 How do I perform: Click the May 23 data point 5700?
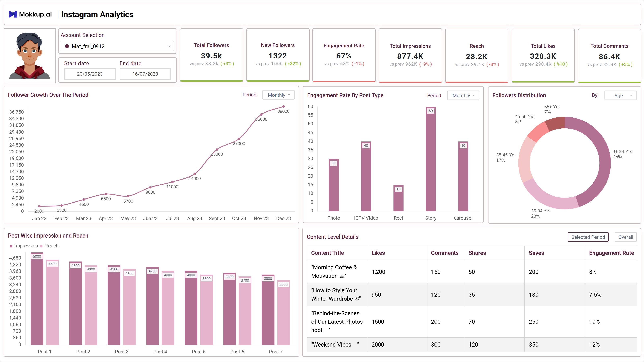point(128,196)
